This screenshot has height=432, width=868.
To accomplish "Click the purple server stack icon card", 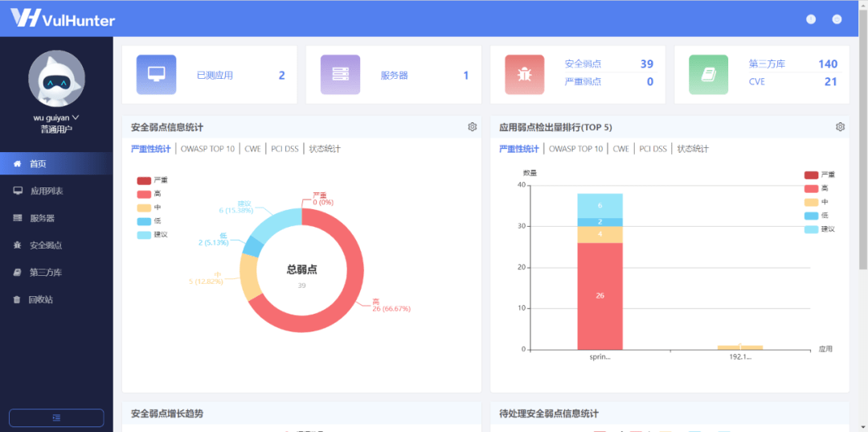I will [x=341, y=75].
